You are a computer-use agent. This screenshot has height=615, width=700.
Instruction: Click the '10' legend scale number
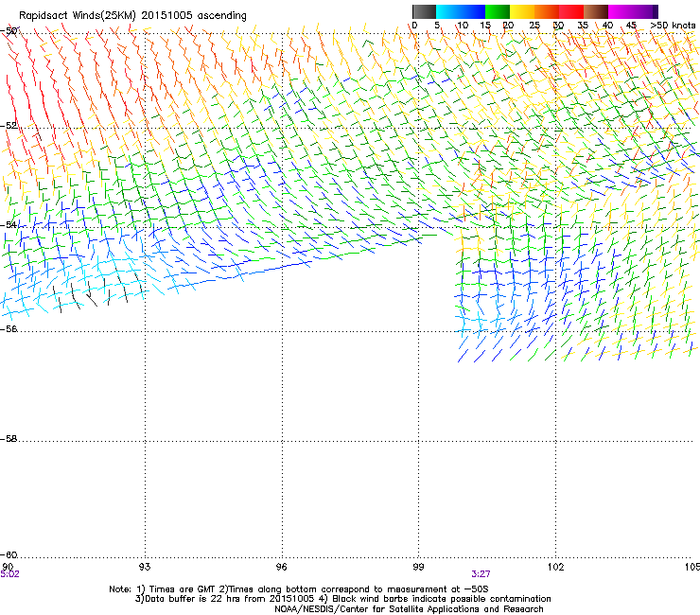(463, 26)
